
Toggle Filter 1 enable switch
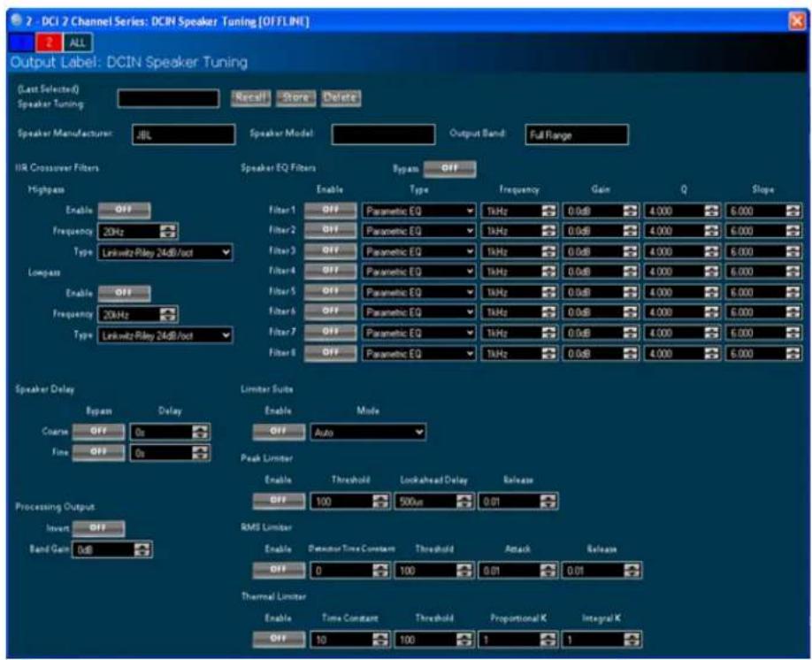(x=331, y=211)
